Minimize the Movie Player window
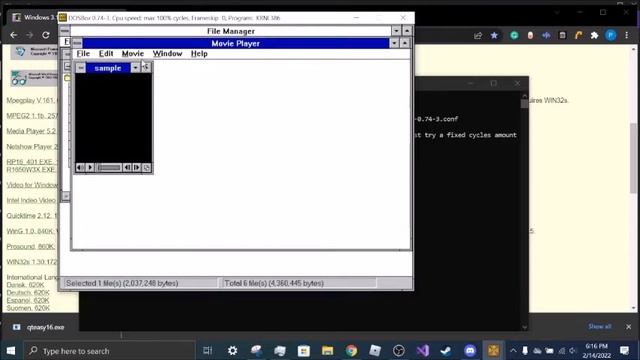The height and width of the screenshot is (360, 640). coord(394,43)
